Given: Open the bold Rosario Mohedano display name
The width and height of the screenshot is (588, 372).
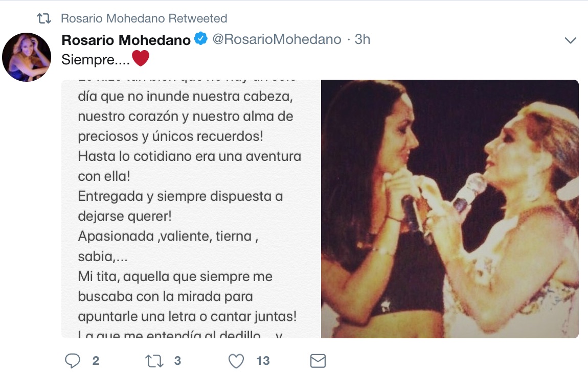Looking at the screenshot, I should [126, 40].
